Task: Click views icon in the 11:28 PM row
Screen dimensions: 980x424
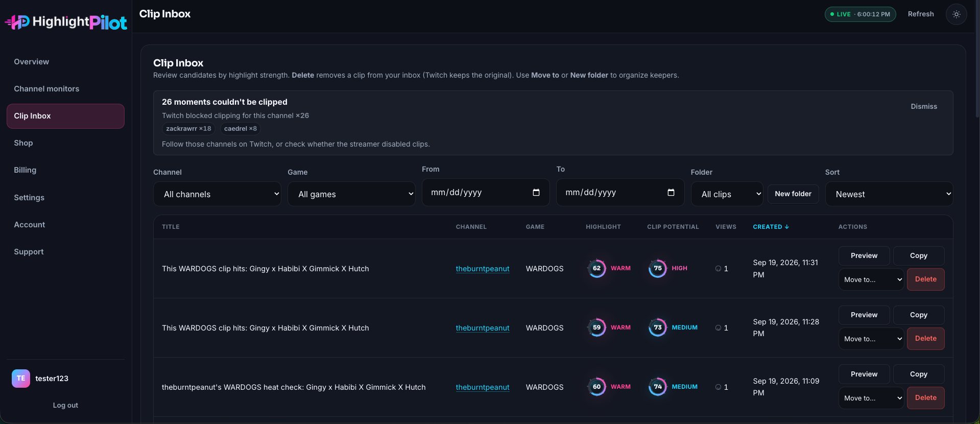Action: coord(718,328)
